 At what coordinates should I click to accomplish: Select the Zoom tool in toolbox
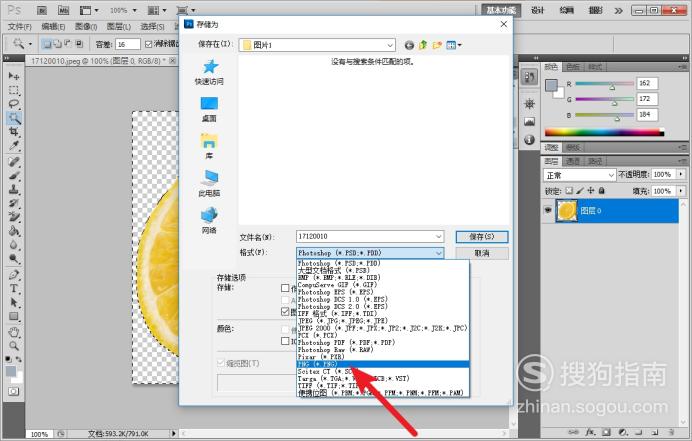[14, 346]
